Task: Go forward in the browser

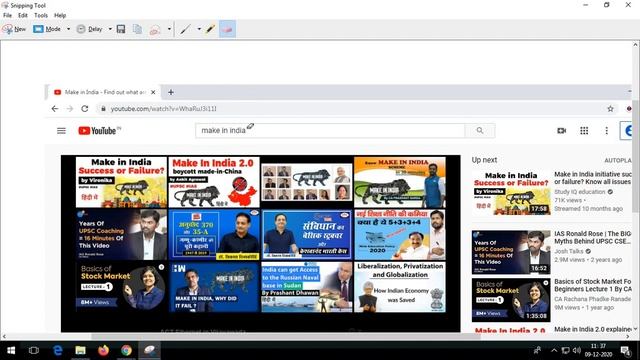Action: [x=70, y=109]
